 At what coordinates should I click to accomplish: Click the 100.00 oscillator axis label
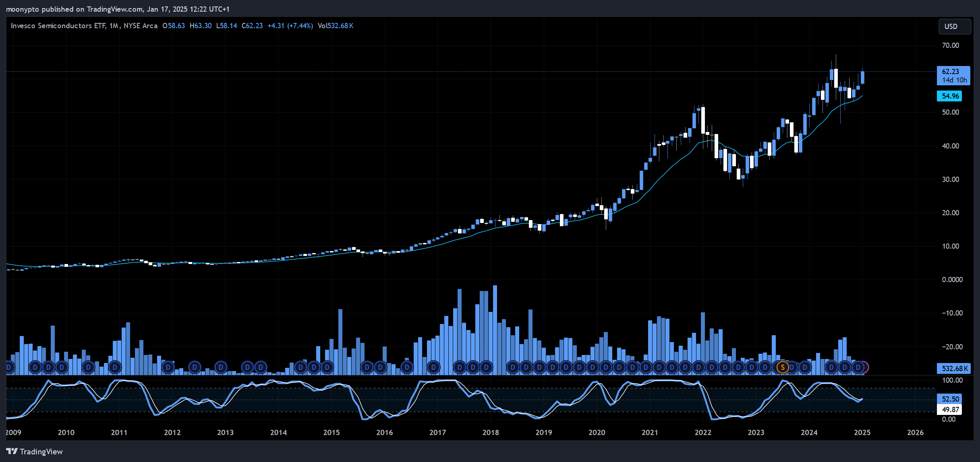click(952, 380)
